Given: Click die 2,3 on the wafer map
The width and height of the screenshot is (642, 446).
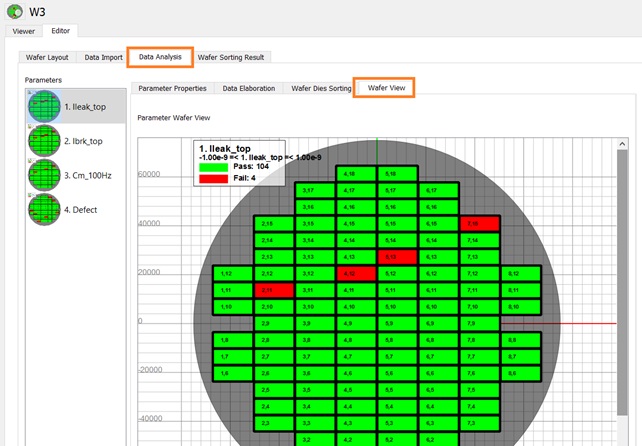Looking at the screenshot, I should click(x=274, y=423).
